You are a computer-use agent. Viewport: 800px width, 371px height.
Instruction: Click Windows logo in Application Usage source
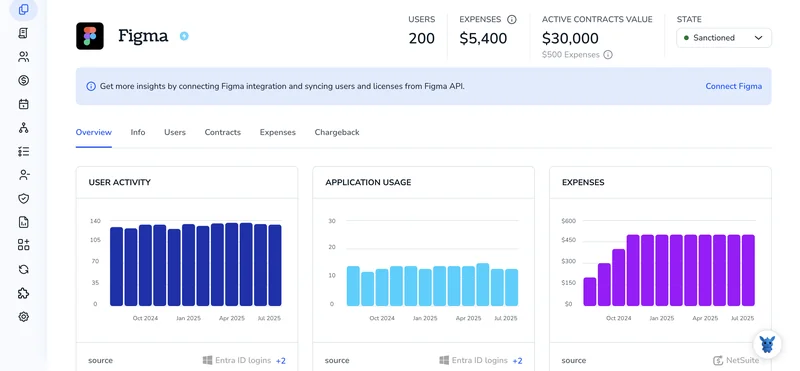pyautogui.click(x=444, y=360)
